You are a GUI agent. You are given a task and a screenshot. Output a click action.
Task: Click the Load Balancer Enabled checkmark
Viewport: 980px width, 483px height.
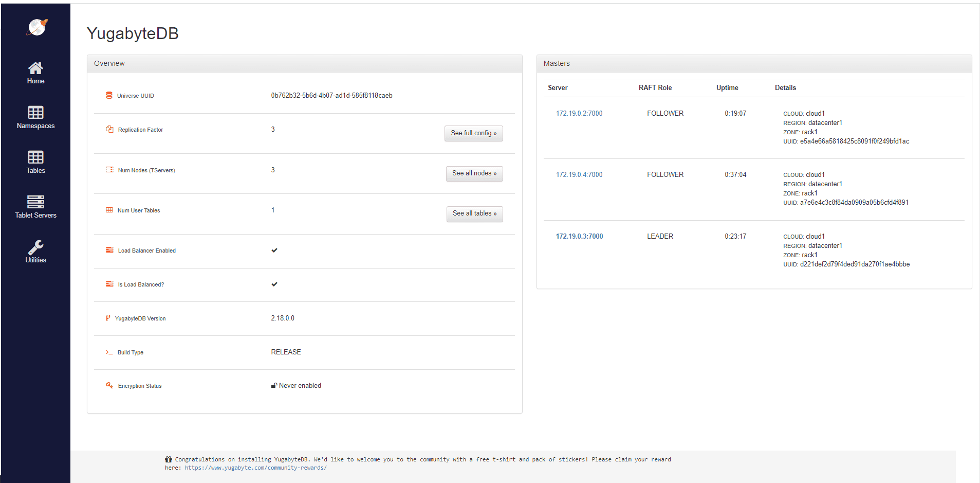(274, 251)
